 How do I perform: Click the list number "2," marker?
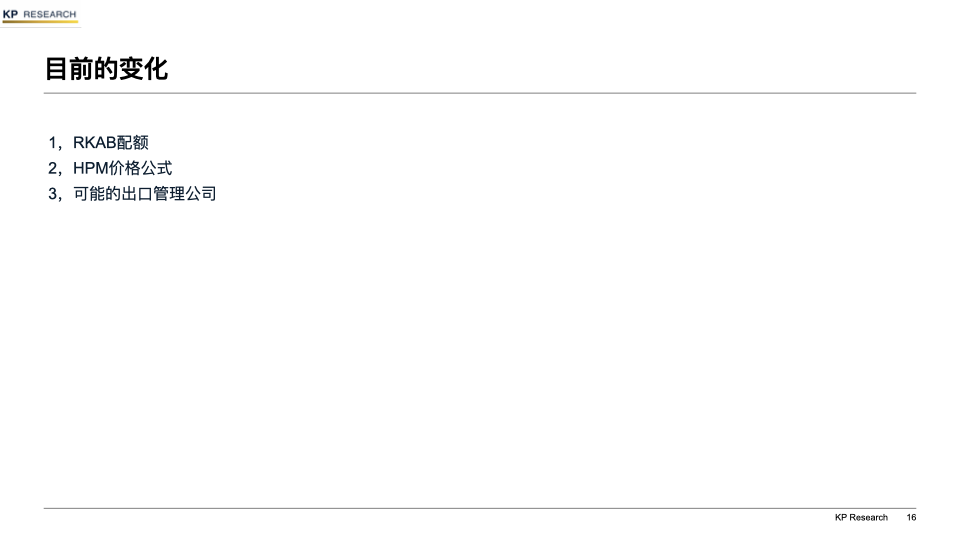(x=55, y=168)
